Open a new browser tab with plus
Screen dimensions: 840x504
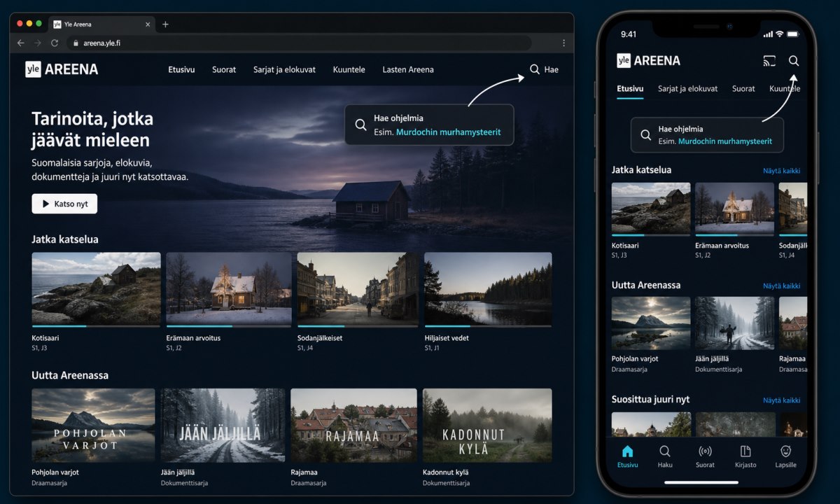coord(165,24)
